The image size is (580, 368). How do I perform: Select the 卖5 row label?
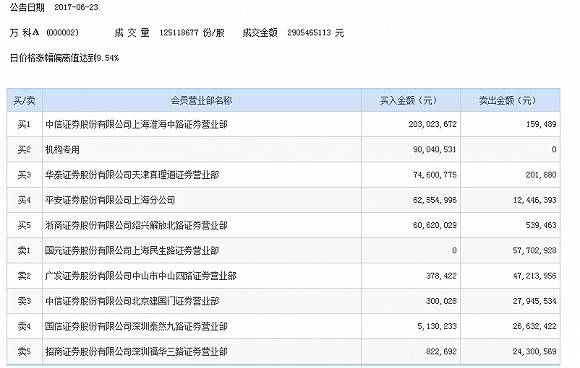tap(24, 351)
